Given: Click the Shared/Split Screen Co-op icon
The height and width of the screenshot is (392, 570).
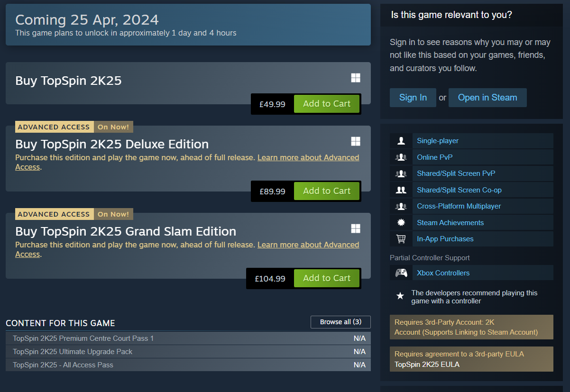Looking at the screenshot, I should pyautogui.click(x=401, y=190).
